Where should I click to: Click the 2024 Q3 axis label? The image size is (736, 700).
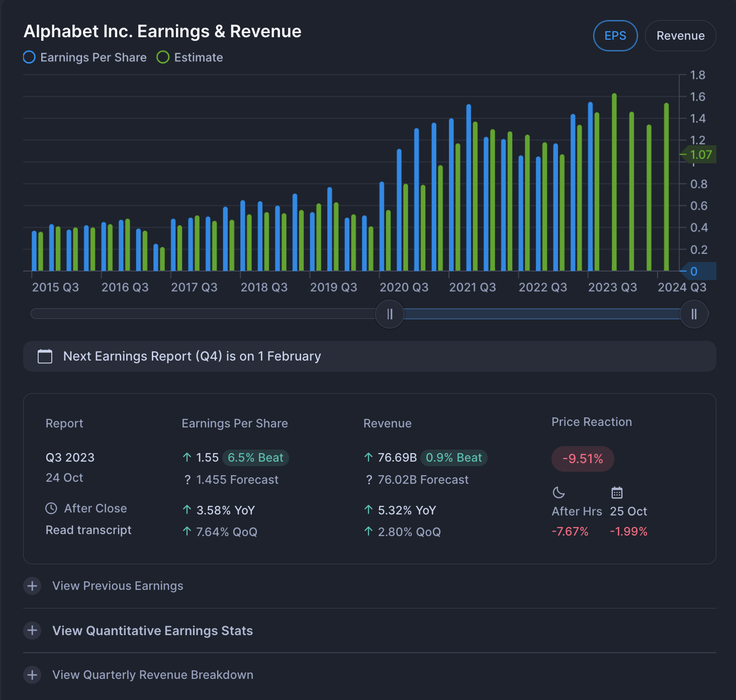point(682,287)
